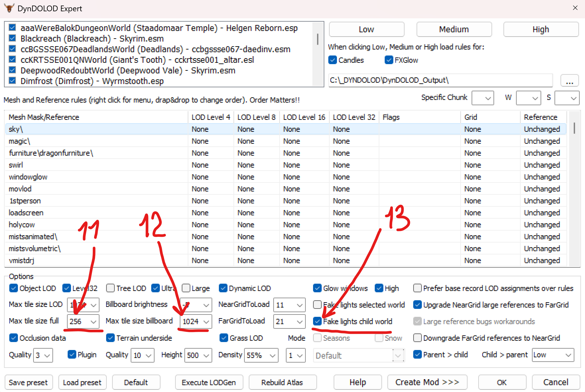Uncheck Fake lights child world
Screen dimensions: 585x392
(317, 321)
